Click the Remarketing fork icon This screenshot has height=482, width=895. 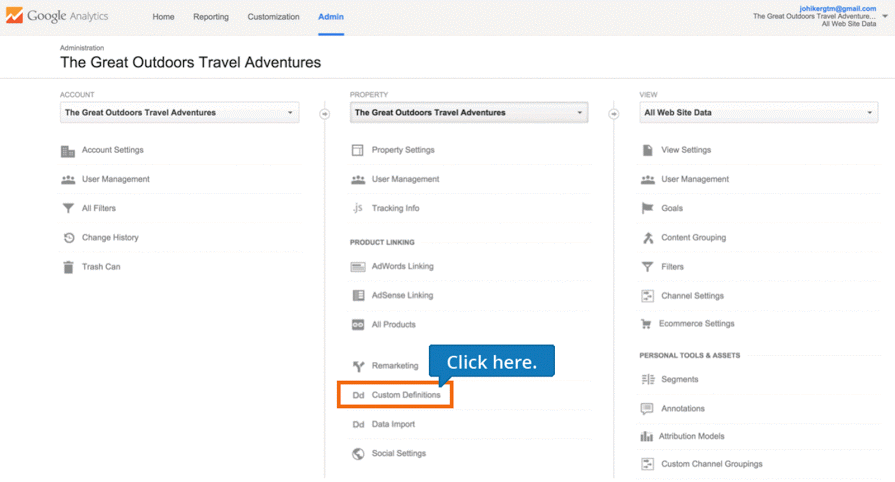358,366
